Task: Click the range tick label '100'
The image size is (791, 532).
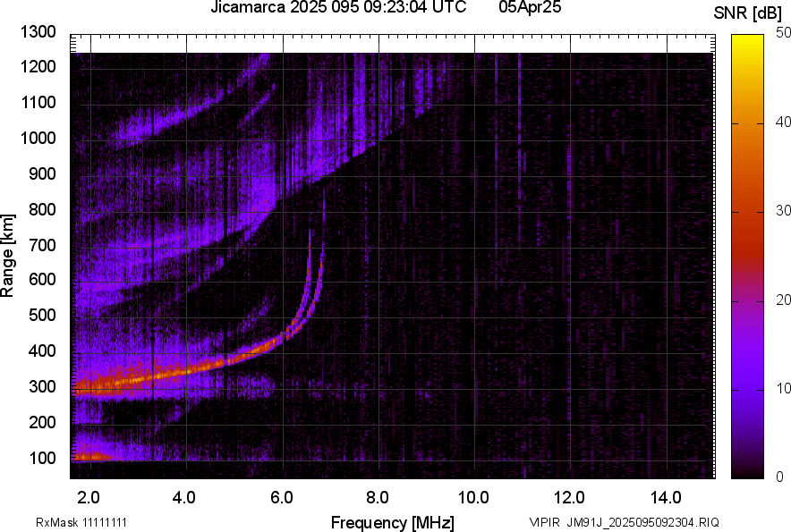Action: click(x=42, y=458)
